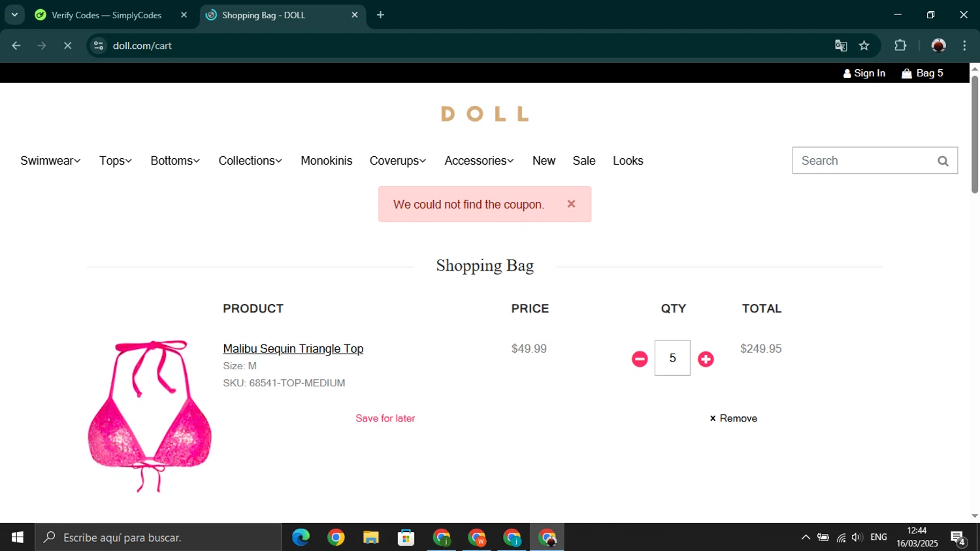Click Save for later
The height and width of the screenshot is (551, 980).
coord(385,418)
